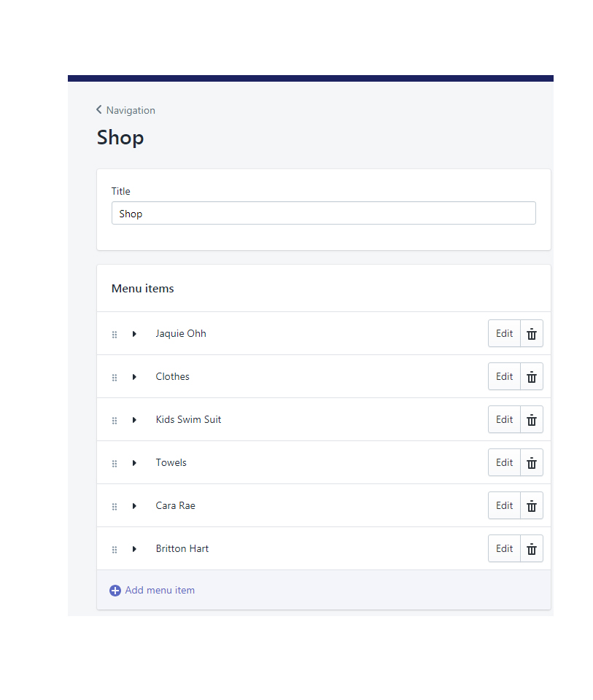
Task: Expand the Kids Swim Suit submenu
Action: (134, 420)
